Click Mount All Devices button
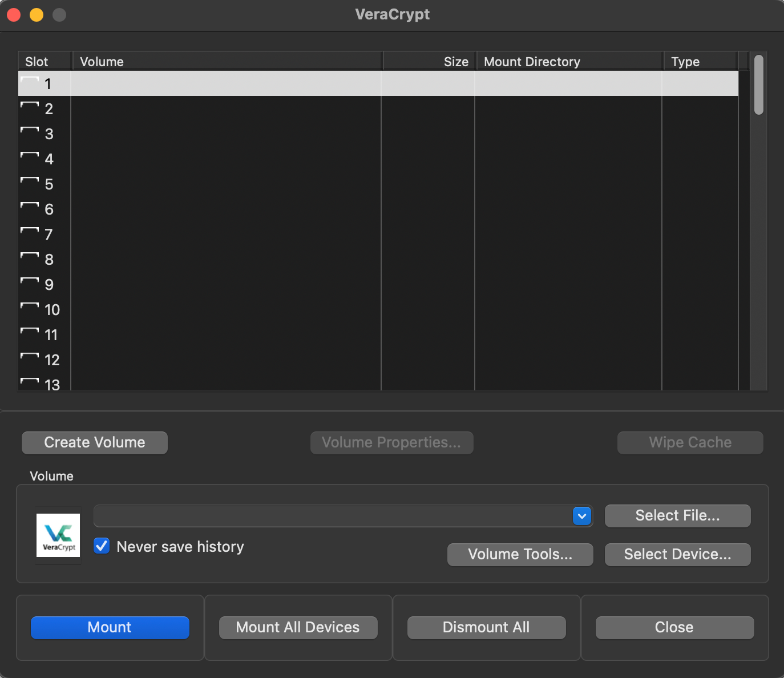Screen dimensions: 784x678 pos(298,628)
